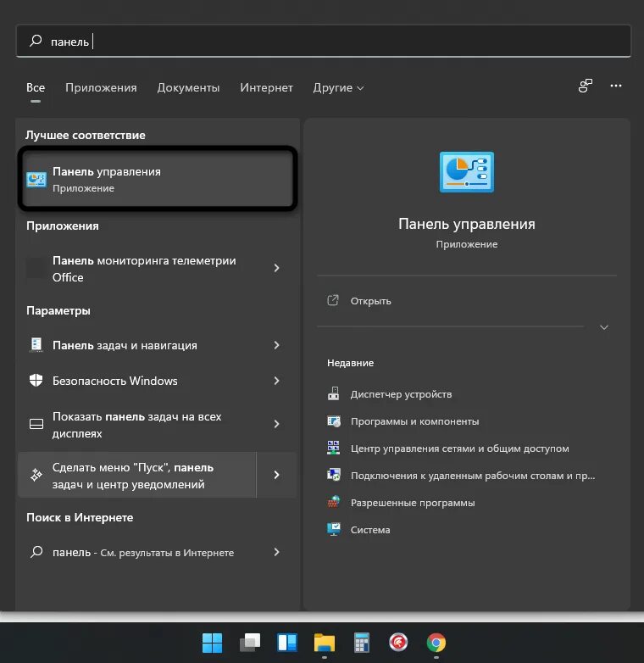Expand arrow next to Безопасность Windows
Screen dimensions: 644x663
(276, 381)
